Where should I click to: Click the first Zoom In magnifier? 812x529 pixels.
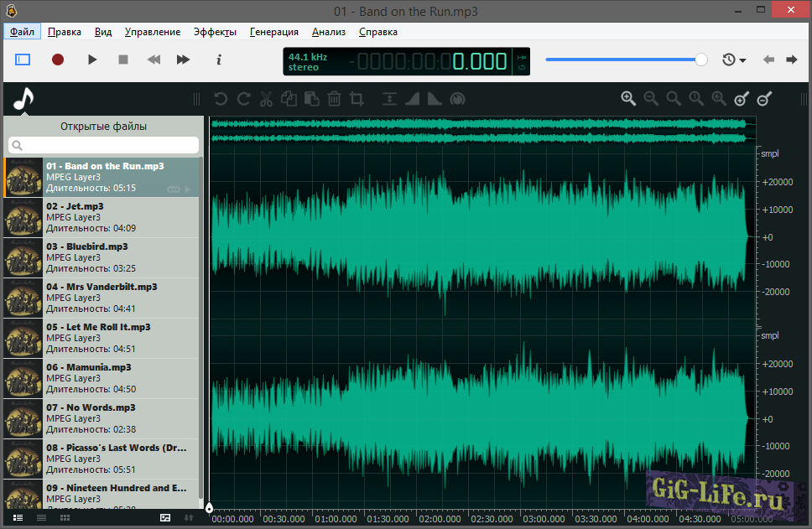tap(628, 99)
